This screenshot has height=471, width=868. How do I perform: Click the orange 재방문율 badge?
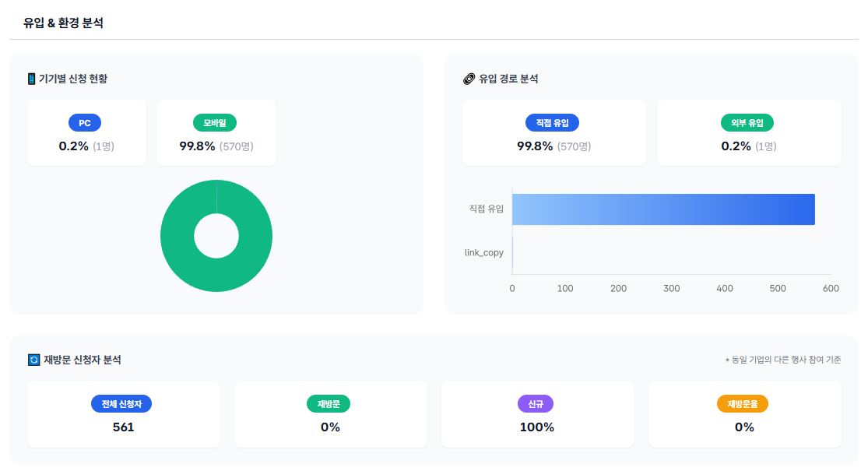click(743, 404)
